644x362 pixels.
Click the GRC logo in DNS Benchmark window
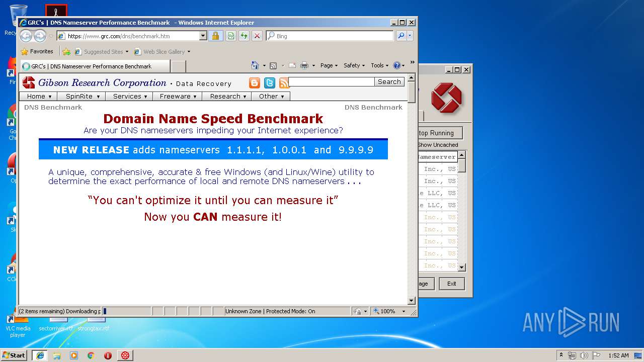point(446,98)
